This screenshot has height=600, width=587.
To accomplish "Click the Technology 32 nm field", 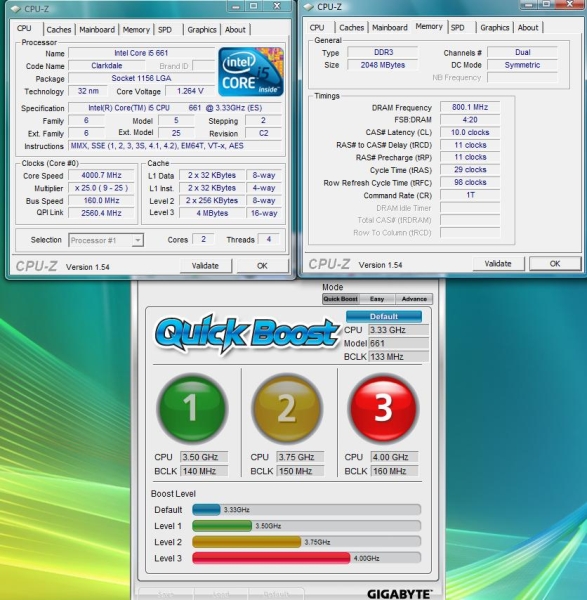I will [88, 91].
